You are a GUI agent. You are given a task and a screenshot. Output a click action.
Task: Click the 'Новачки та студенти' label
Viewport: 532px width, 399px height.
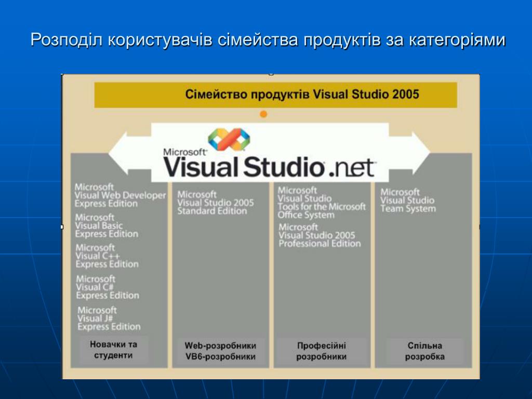point(114,350)
